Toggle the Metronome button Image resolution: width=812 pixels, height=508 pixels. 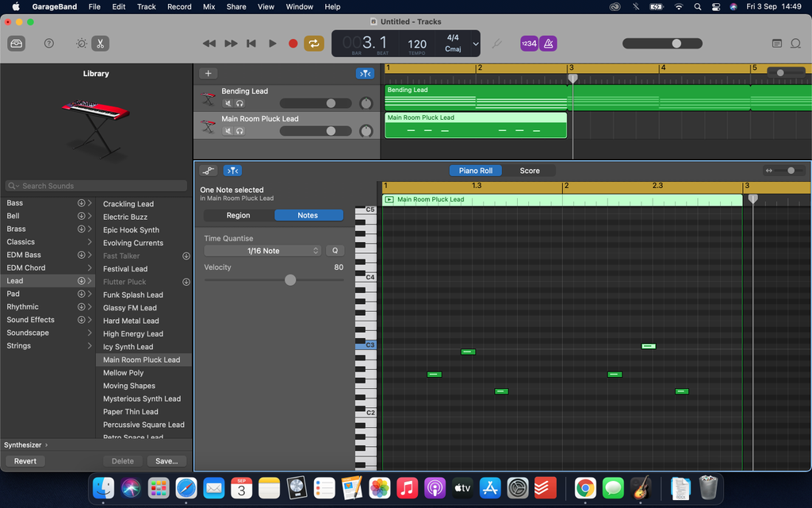click(x=548, y=44)
